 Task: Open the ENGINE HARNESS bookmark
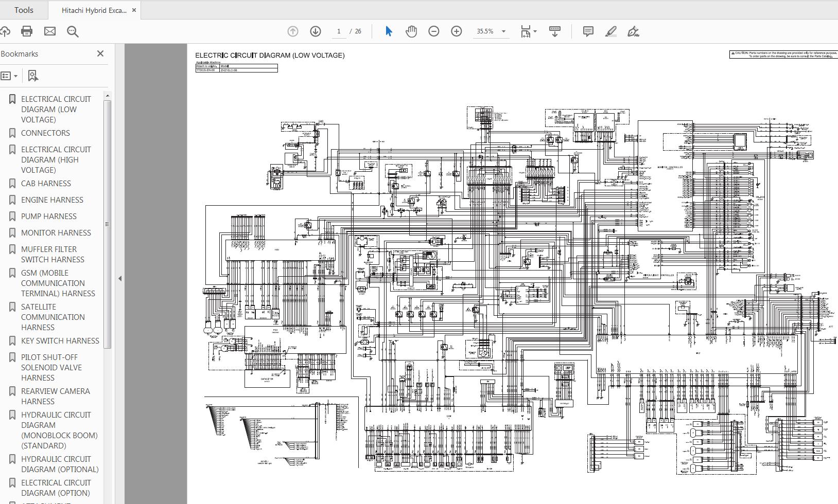(x=52, y=200)
